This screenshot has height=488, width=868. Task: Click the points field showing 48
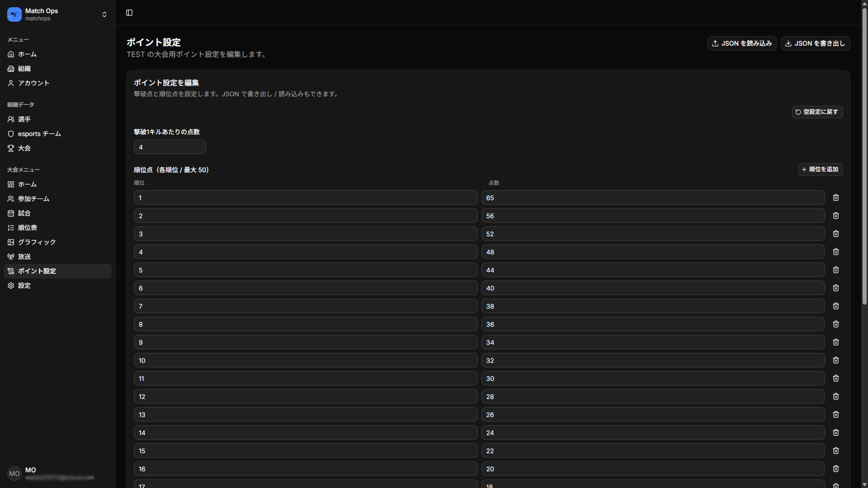click(653, 252)
